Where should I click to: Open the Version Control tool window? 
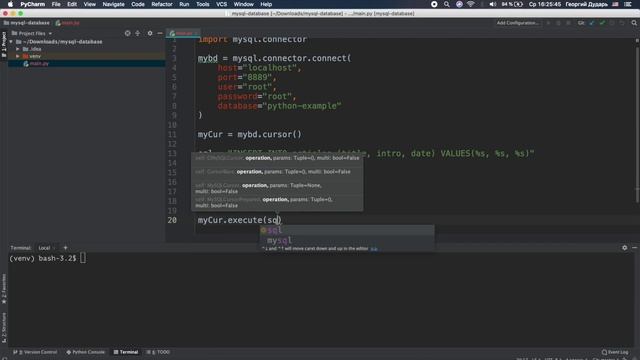pos(36,352)
